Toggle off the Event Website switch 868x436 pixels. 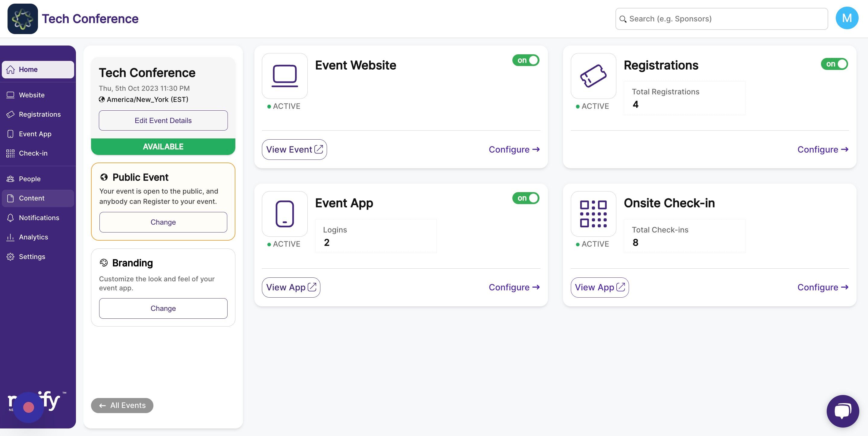[x=526, y=60]
